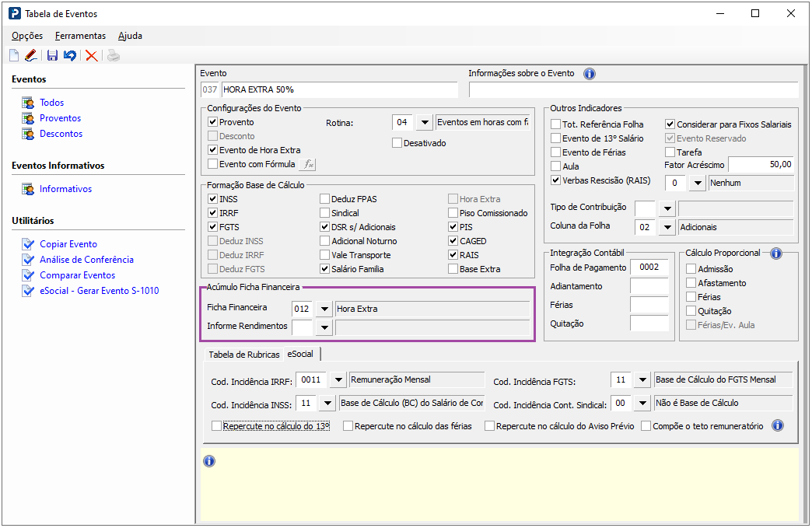The image size is (812, 528).
Task: Open the Cod. Incidência IRRF dropdown
Action: pyautogui.click(x=338, y=379)
